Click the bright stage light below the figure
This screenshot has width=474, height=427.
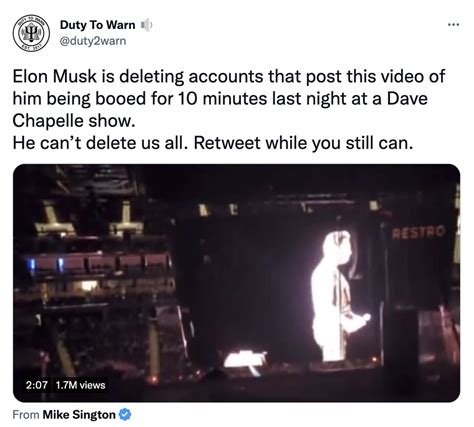tap(245, 360)
